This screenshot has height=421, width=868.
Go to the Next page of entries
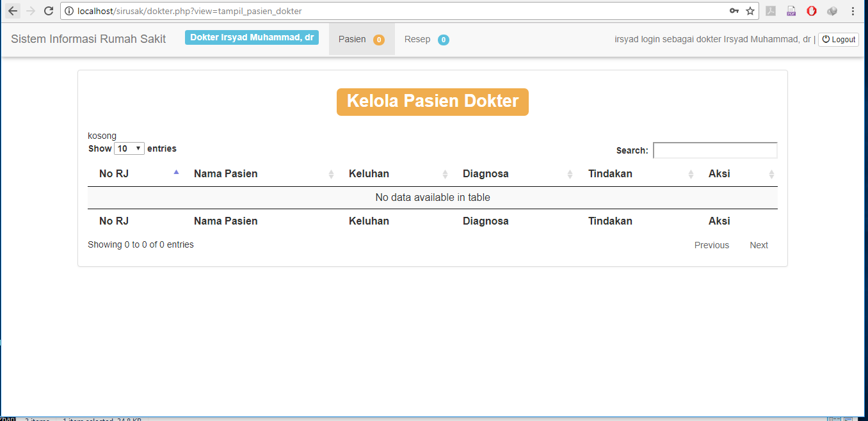[x=759, y=245]
